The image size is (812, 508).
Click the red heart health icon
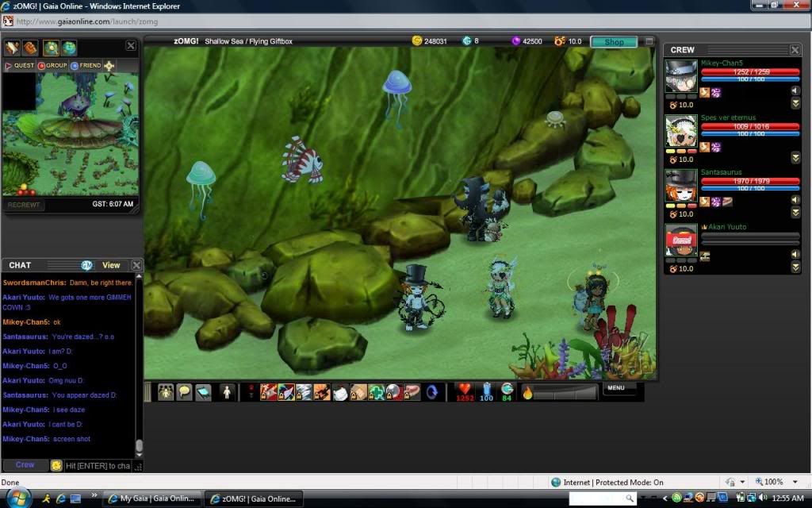(465, 389)
